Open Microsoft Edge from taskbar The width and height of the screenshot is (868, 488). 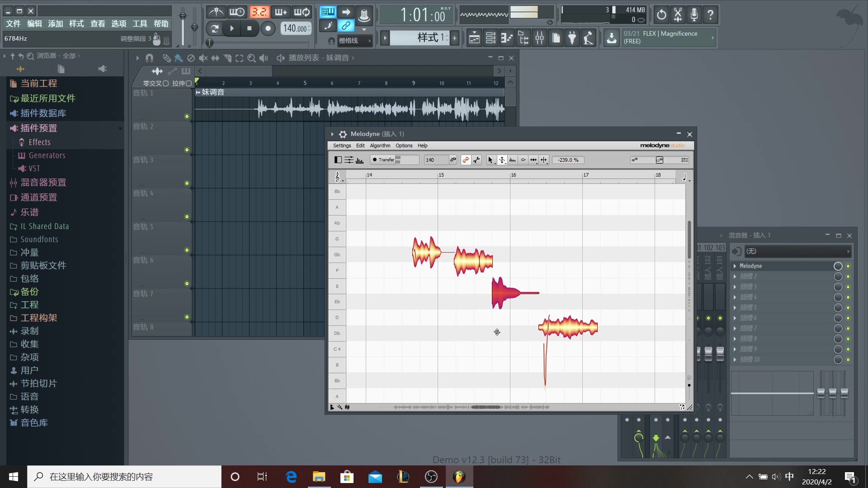click(291, 477)
